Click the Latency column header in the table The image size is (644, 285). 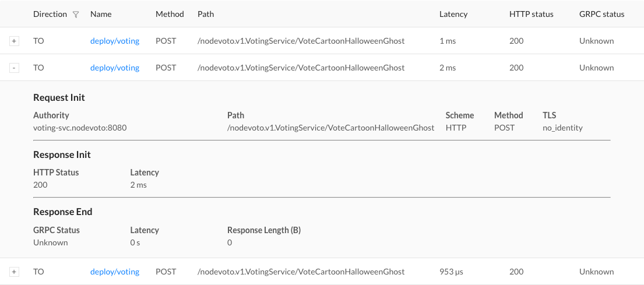(453, 15)
